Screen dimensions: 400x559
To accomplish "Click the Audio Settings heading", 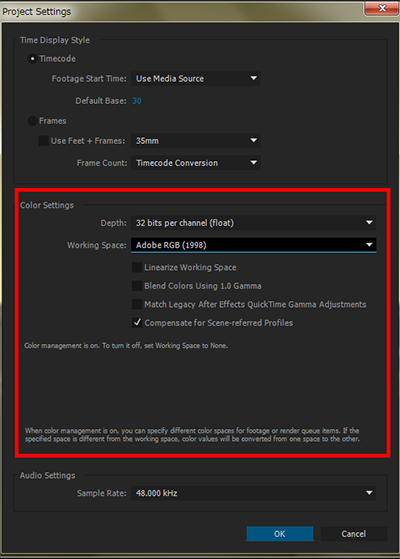I will [x=48, y=475].
